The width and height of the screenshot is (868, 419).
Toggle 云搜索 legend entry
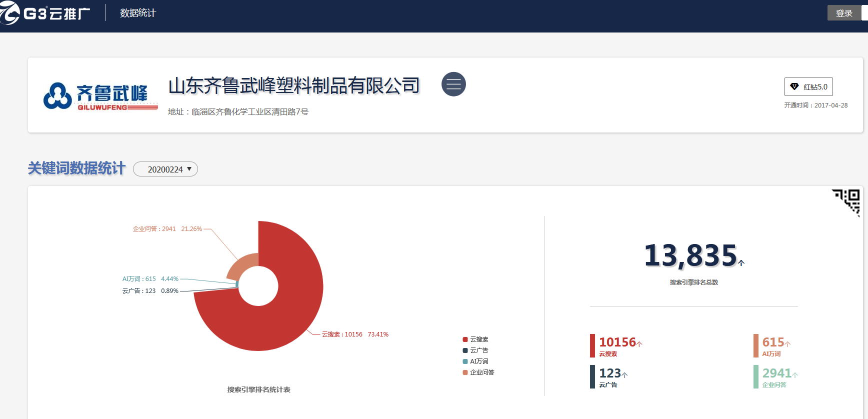point(475,339)
